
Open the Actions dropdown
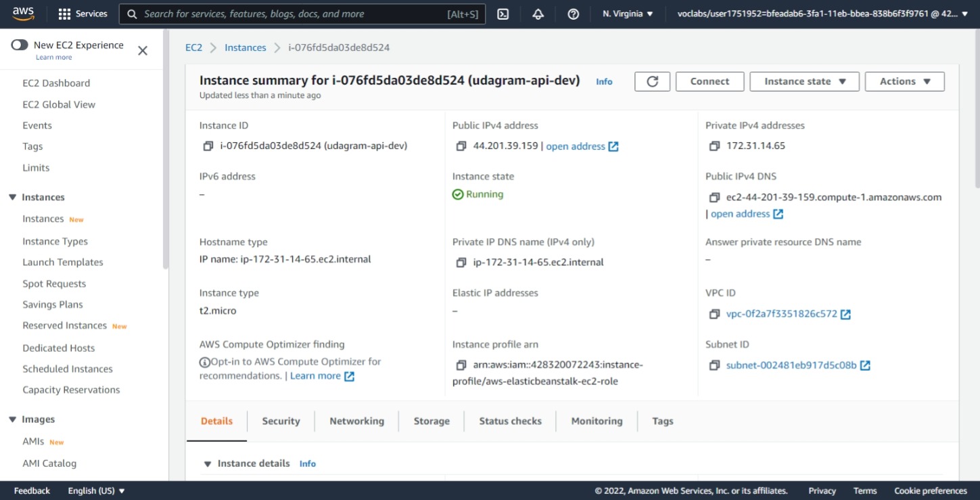click(904, 81)
